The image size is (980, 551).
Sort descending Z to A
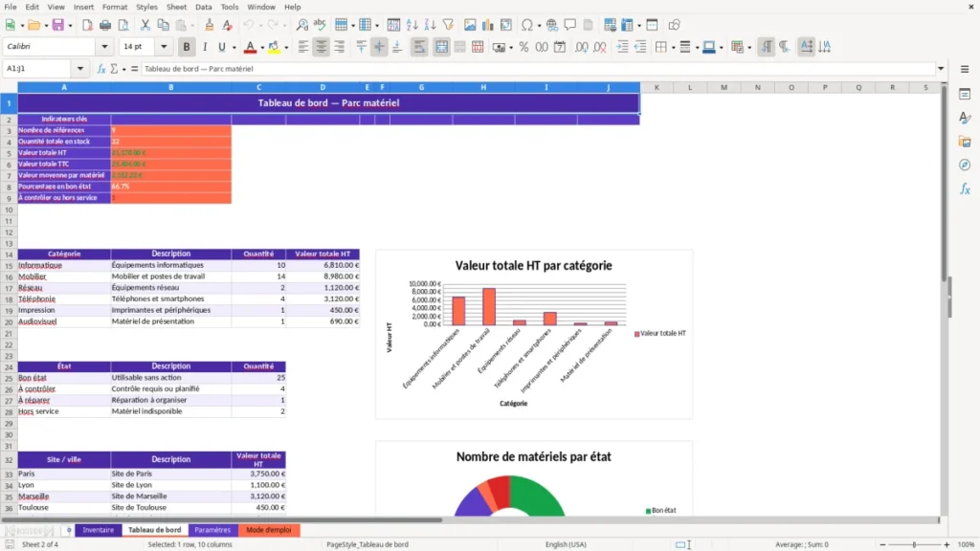click(x=430, y=25)
